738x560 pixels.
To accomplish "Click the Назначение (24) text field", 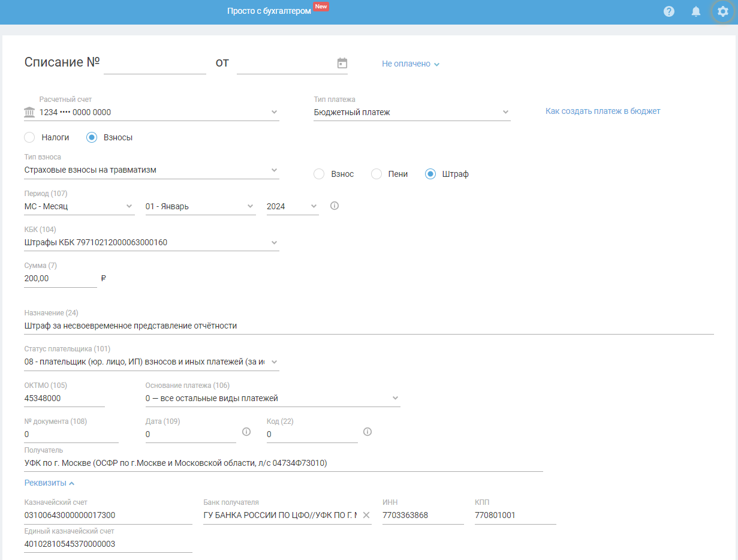I will [x=369, y=326].
